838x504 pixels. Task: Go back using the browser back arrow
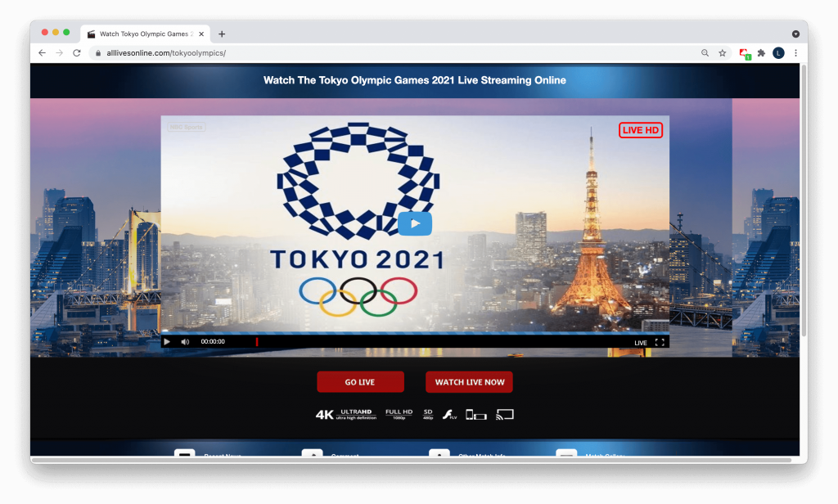(x=42, y=53)
